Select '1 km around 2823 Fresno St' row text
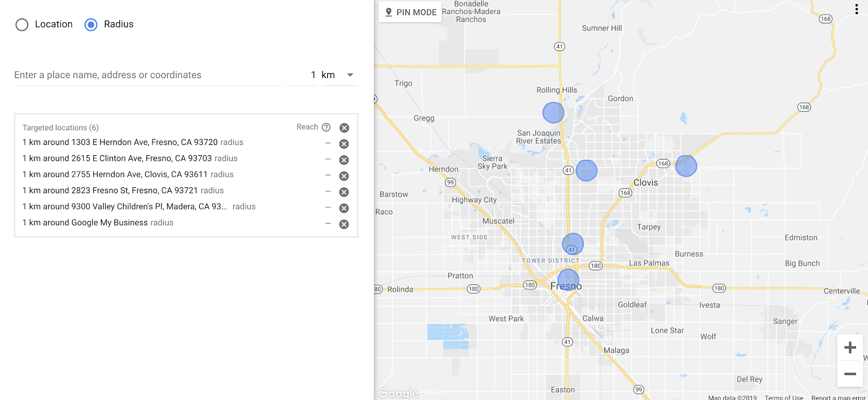The height and width of the screenshot is (400, 868). 123,191
